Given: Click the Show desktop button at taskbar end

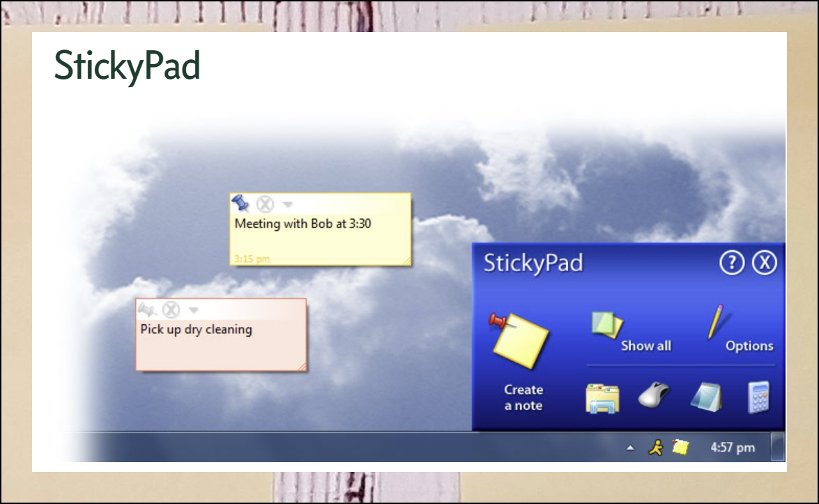Looking at the screenshot, I should tap(778, 447).
